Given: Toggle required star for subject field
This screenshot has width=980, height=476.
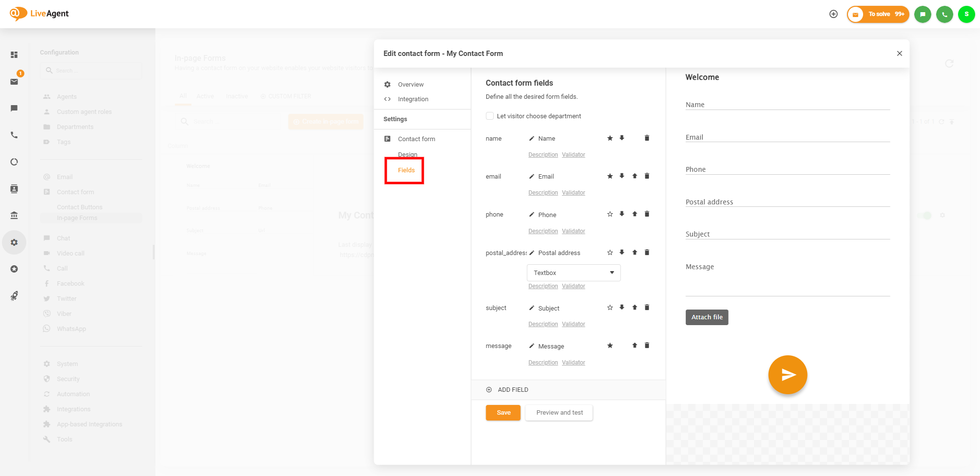Looking at the screenshot, I should (x=610, y=308).
